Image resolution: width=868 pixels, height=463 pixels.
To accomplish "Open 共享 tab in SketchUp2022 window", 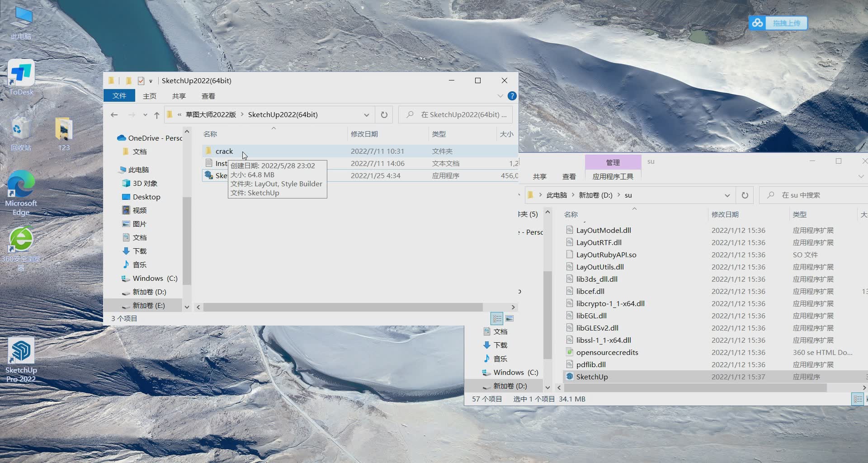I will click(179, 96).
